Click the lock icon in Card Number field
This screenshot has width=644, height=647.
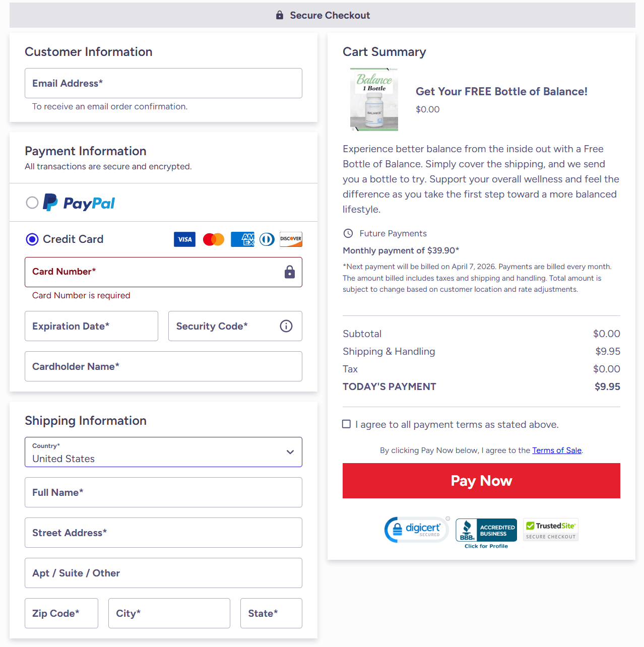pyautogui.click(x=290, y=272)
